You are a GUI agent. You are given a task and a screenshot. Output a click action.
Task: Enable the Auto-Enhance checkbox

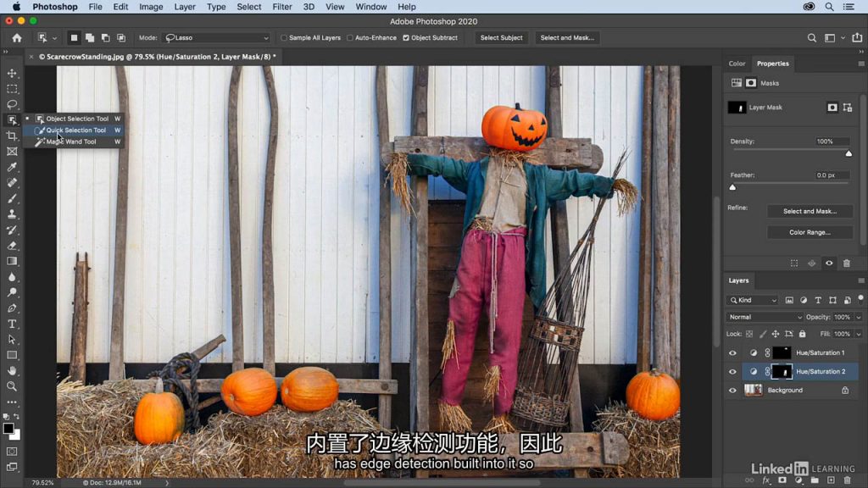[350, 37]
